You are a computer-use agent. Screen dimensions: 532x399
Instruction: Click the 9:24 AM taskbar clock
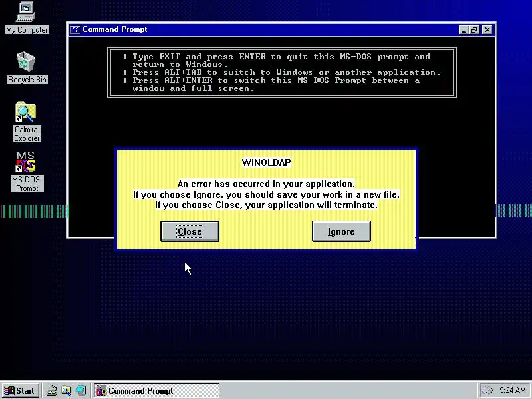(512, 390)
